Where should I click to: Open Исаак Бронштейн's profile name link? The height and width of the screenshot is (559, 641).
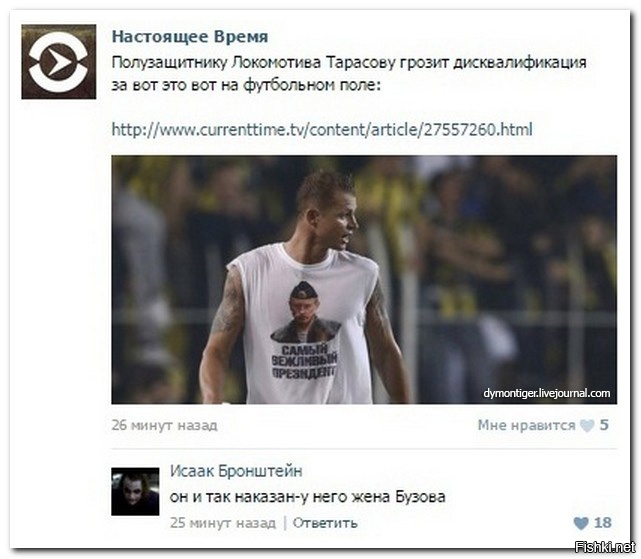[236, 471]
